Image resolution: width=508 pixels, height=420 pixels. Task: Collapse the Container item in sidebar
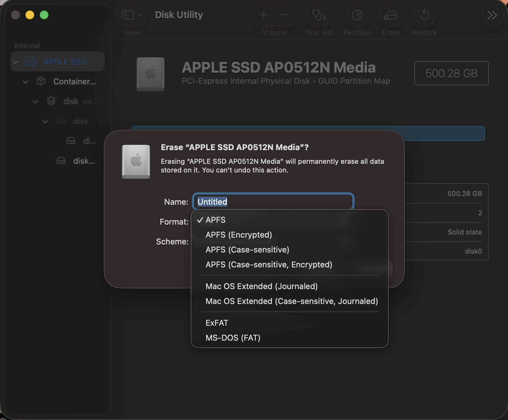coord(25,82)
